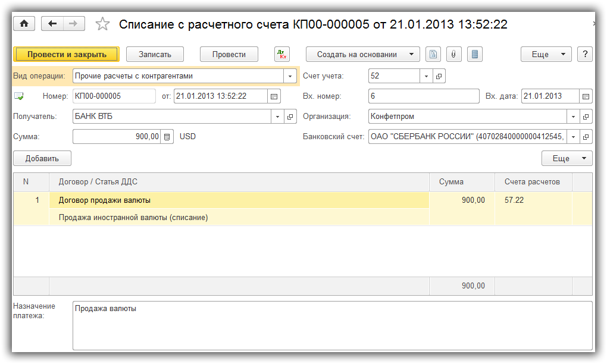Expand the Организация dropdown list
This screenshot has height=364, width=607.
click(573, 116)
